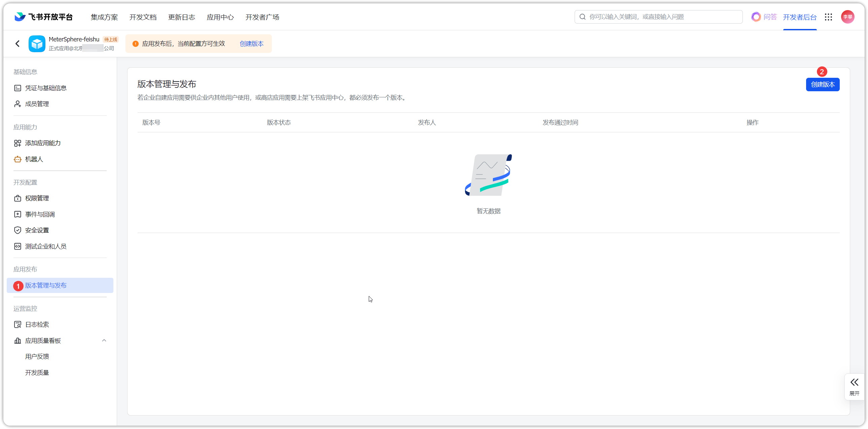Click the blue 创建版本 button

823,84
